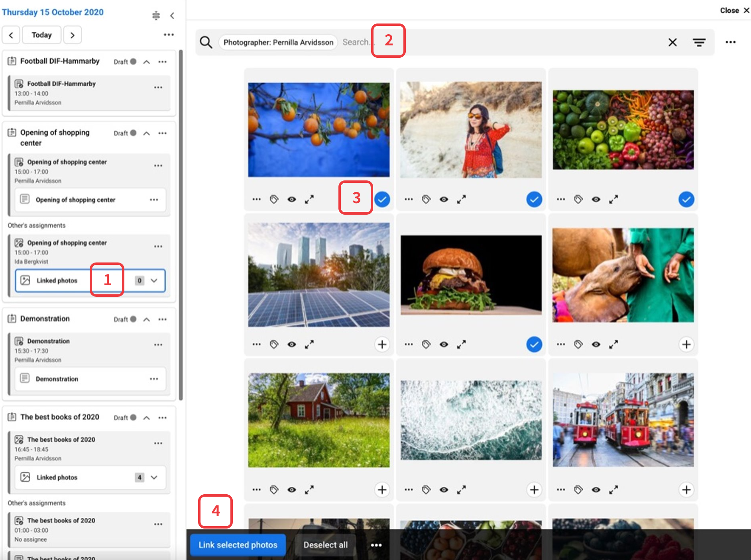Image resolution: width=751 pixels, height=560 pixels.
Task: Preview woman in red photo with eye icon
Action: [x=444, y=199]
